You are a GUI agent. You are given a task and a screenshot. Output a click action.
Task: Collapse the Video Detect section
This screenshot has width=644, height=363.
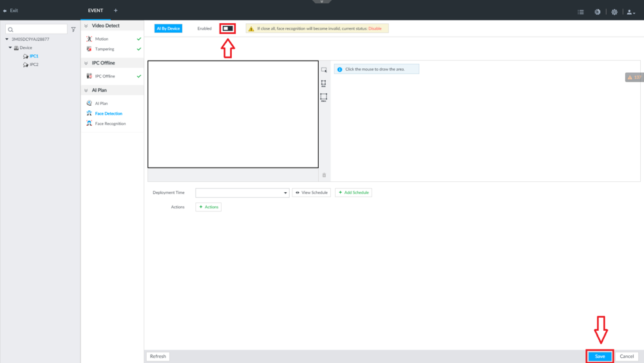pos(86,26)
